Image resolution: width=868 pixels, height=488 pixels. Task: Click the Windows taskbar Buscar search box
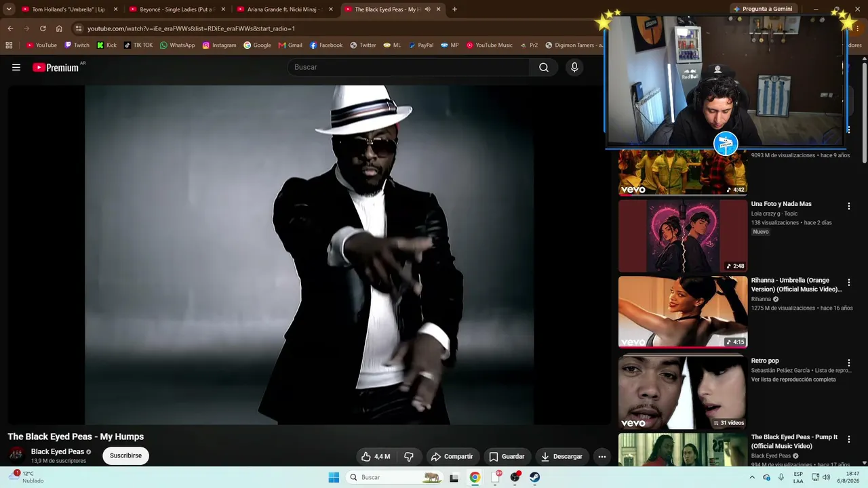394,477
